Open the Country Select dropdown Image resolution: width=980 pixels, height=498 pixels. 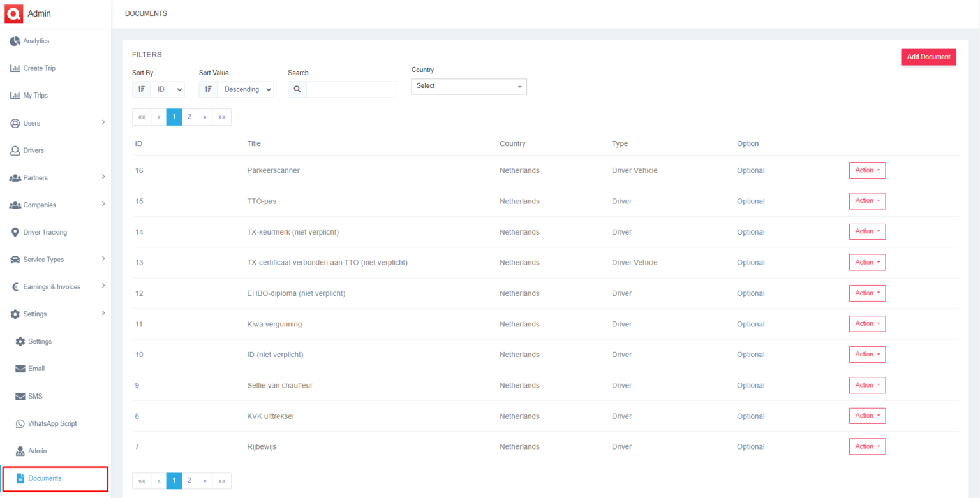click(469, 86)
